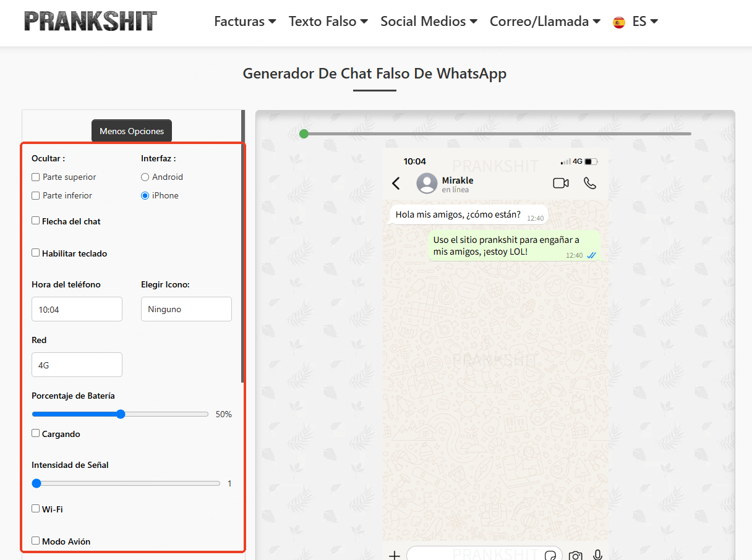This screenshot has width=752, height=560.
Task: Toggle the Wi-Fi checkbox
Action: click(36, 509)
